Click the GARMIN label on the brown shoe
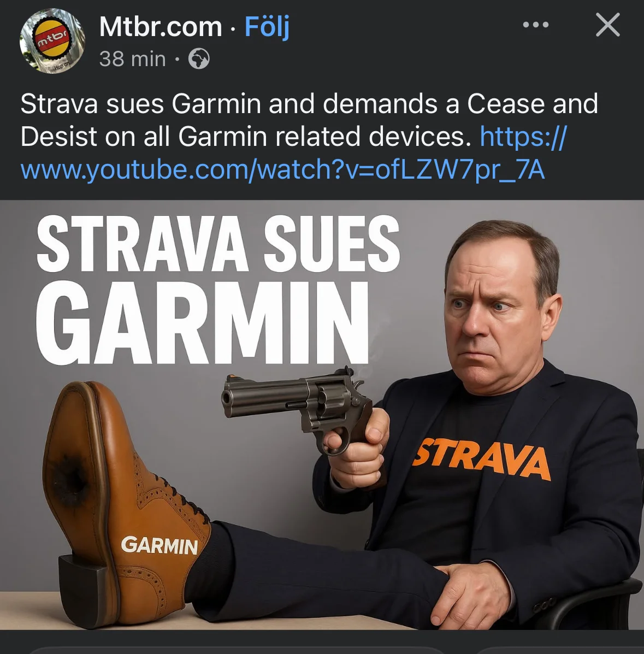The image size is (644, 654). pyautogui.click(x=159, y=546)
